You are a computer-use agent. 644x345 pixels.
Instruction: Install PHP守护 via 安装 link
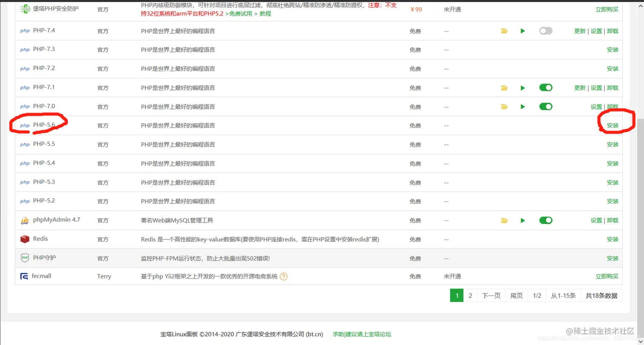[x=612, y=258]
